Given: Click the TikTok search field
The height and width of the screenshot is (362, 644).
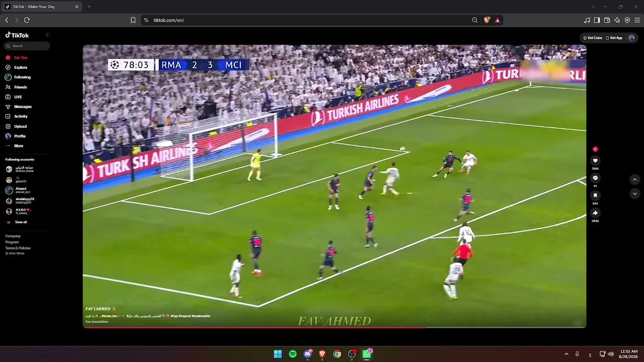Looking at the screenshot, I should point(28,46).
